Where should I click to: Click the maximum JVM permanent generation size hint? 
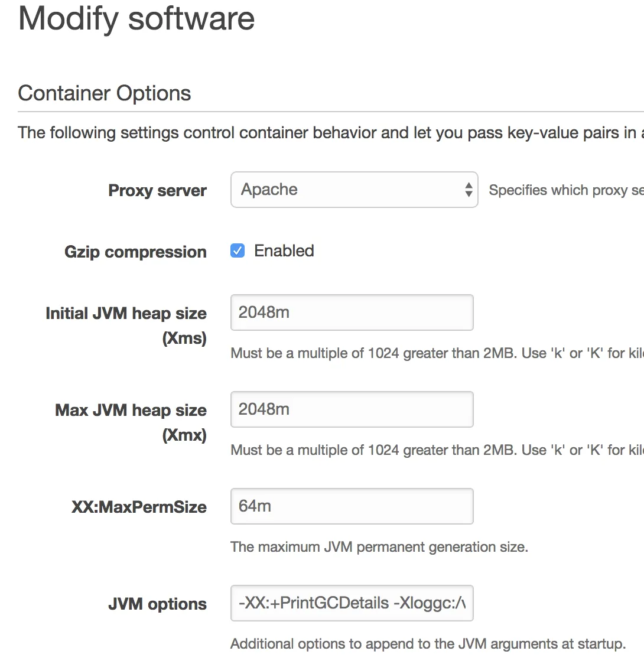pyautogui.click(x=379, y=547)
